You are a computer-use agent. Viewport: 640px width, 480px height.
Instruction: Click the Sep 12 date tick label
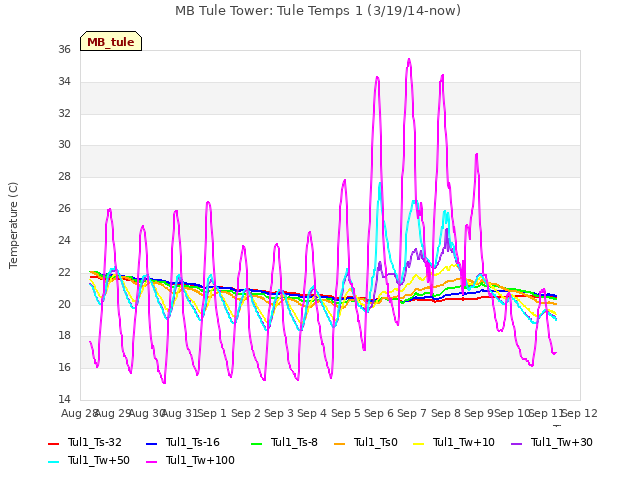[x=580, y=413]
